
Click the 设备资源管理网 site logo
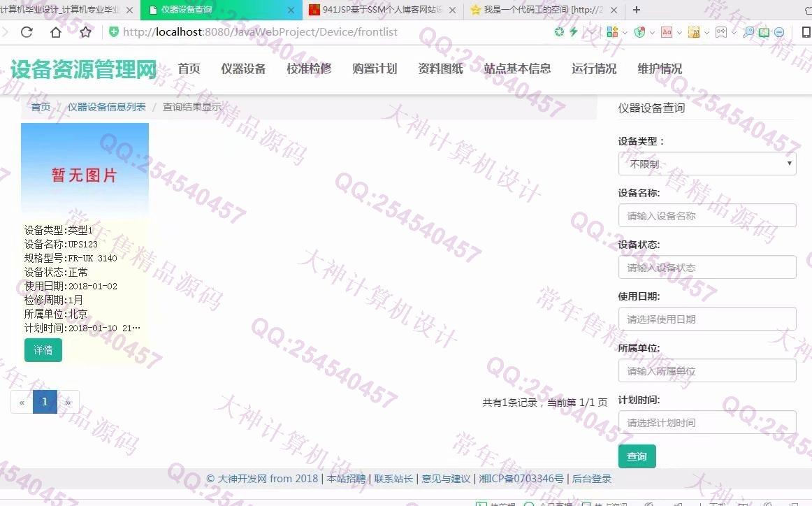click(83, 69)
